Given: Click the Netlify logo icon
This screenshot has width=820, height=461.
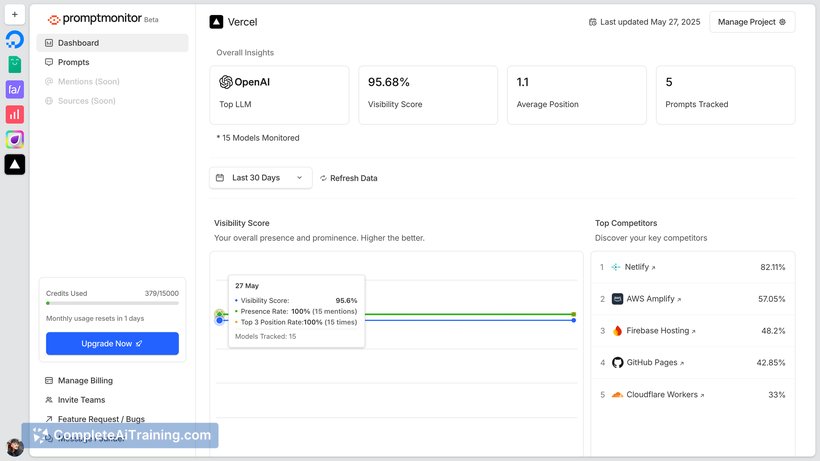Looking at the screenshot, I should pos(616,267).
